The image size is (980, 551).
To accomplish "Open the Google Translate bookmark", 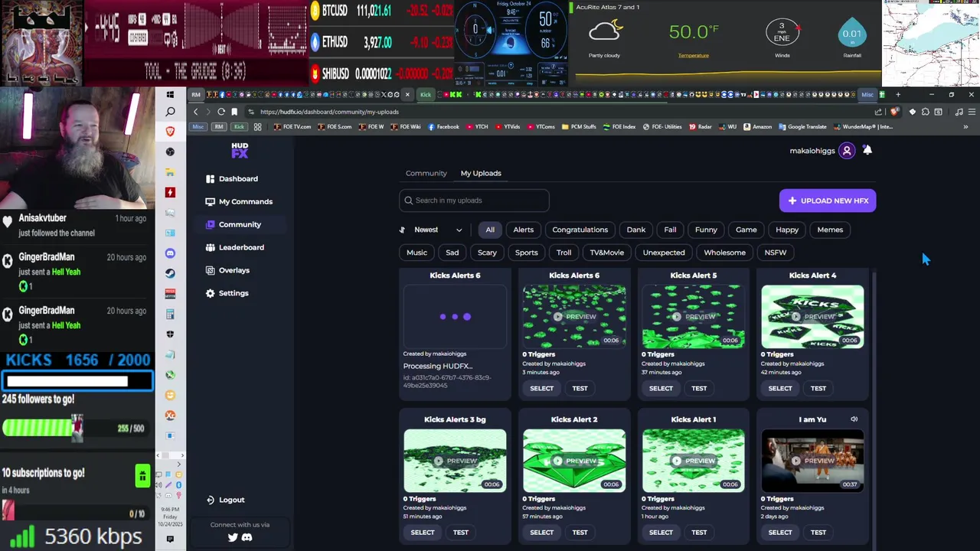I will pyautogui.click(x=802, y=127).
